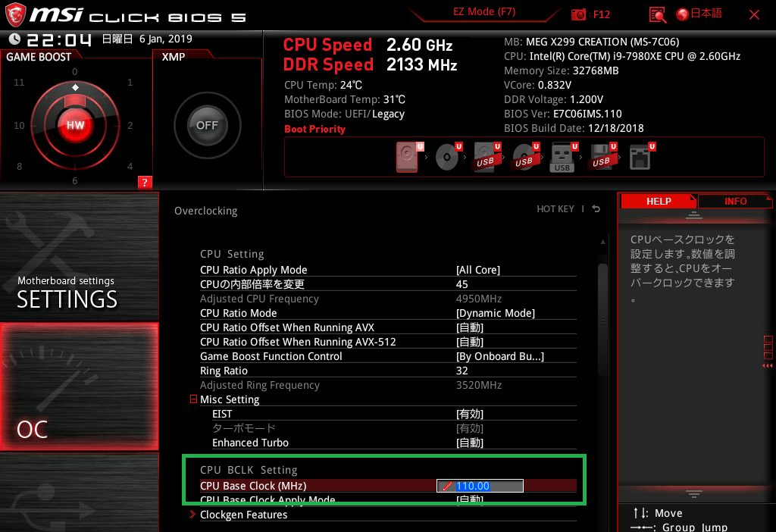Image resolution: width=776 pixels, height=532 pixels.
Task: Click the red side-panel arrows at right edge
Action: (768, 366)
